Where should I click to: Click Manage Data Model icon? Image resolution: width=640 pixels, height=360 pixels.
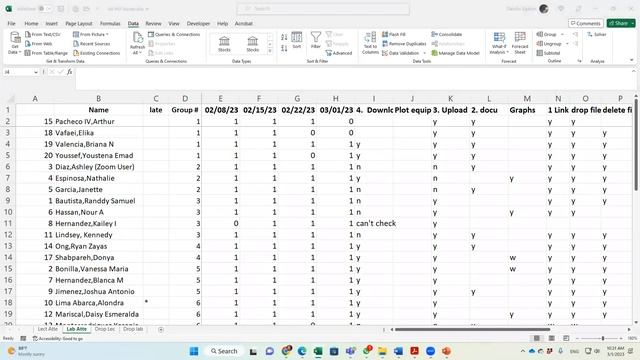click(x=434, y=53)
